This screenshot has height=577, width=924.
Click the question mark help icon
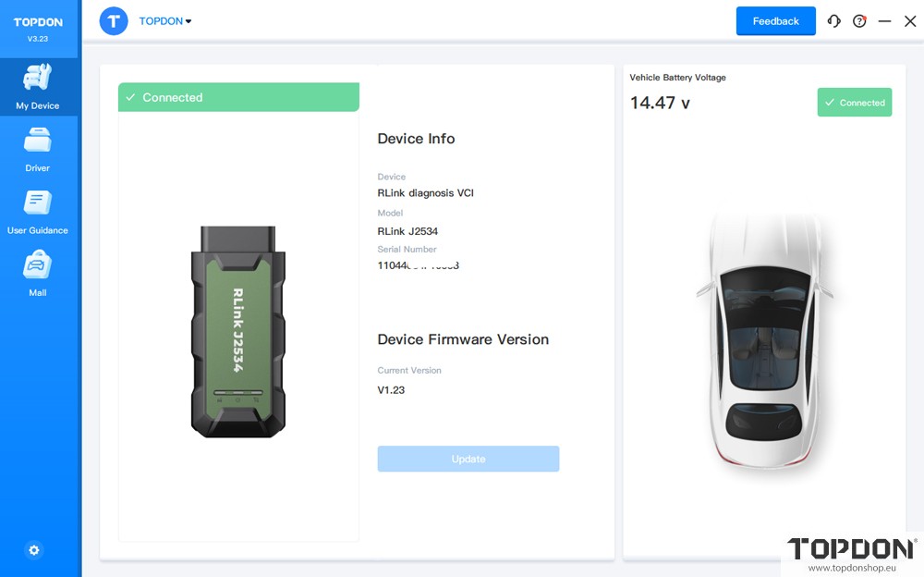coord(859,21)
